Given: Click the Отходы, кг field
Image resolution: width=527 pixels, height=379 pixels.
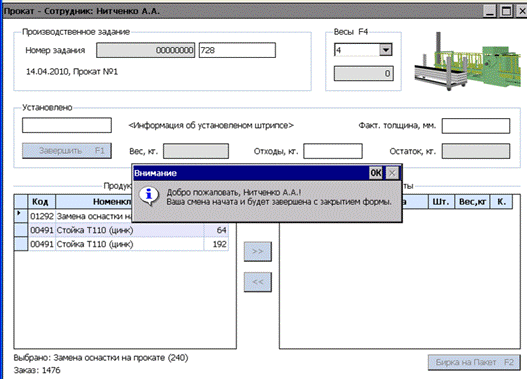Looking at the screenshot, I should 333,151.
